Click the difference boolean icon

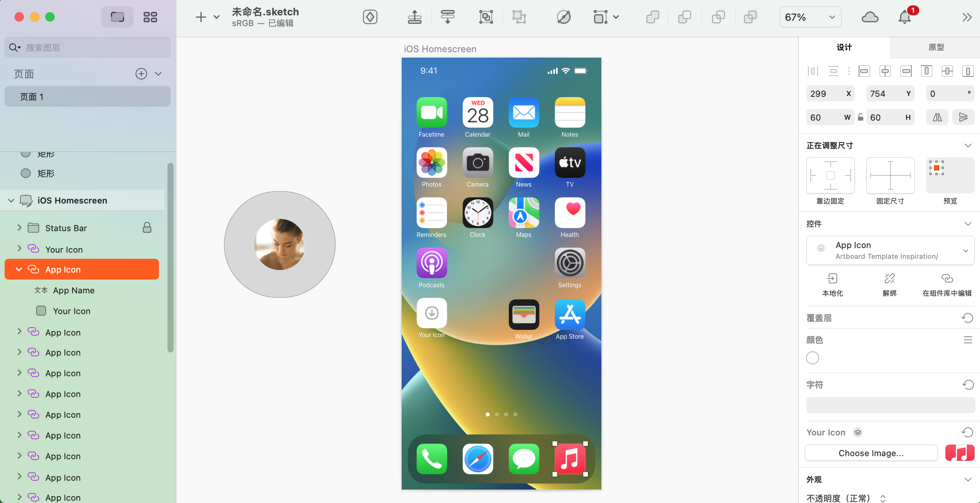click(x=750, y=17)
